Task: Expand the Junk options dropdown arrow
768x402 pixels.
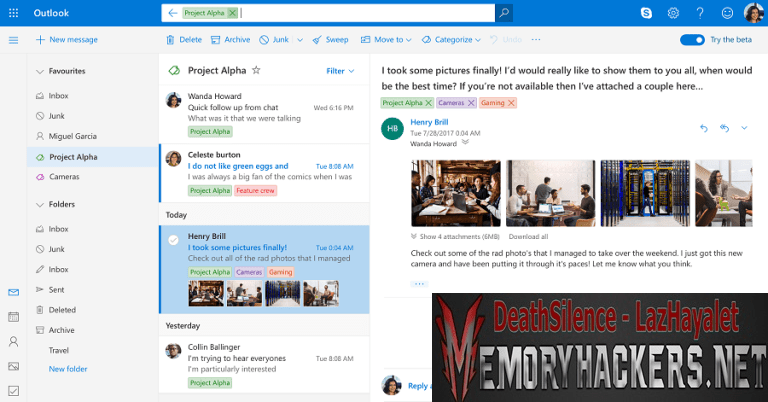Action: click(x=300, y=40)
